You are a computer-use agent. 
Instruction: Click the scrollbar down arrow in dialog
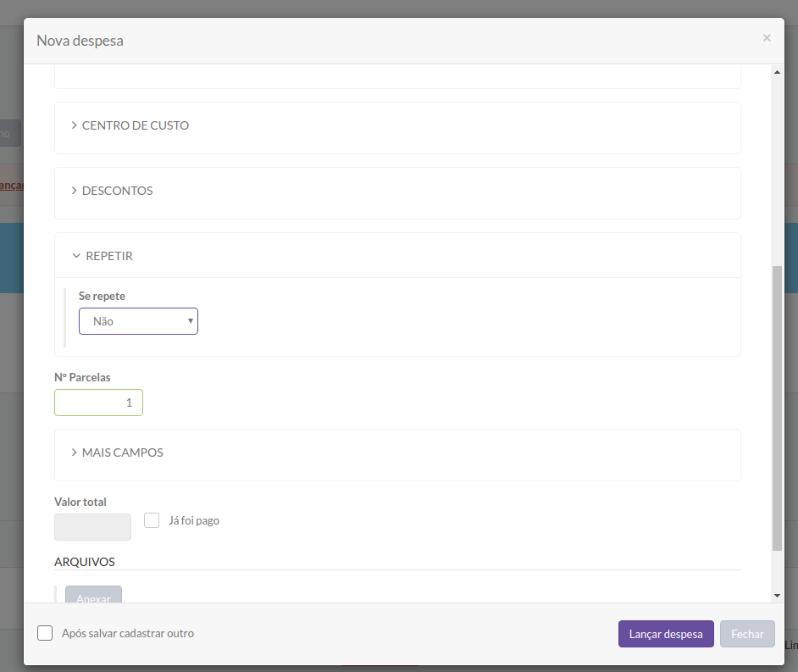(777, 595)
